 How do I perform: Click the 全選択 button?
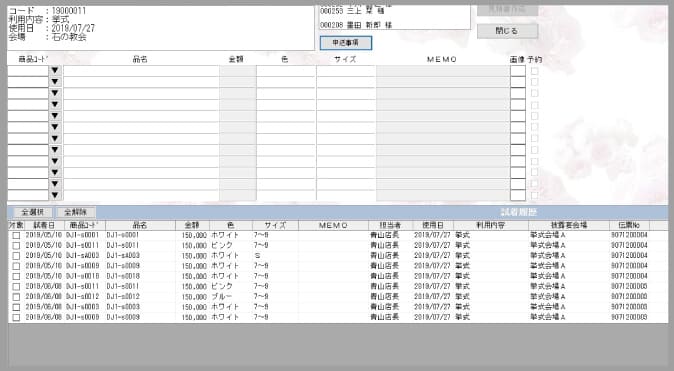(33, 212)
